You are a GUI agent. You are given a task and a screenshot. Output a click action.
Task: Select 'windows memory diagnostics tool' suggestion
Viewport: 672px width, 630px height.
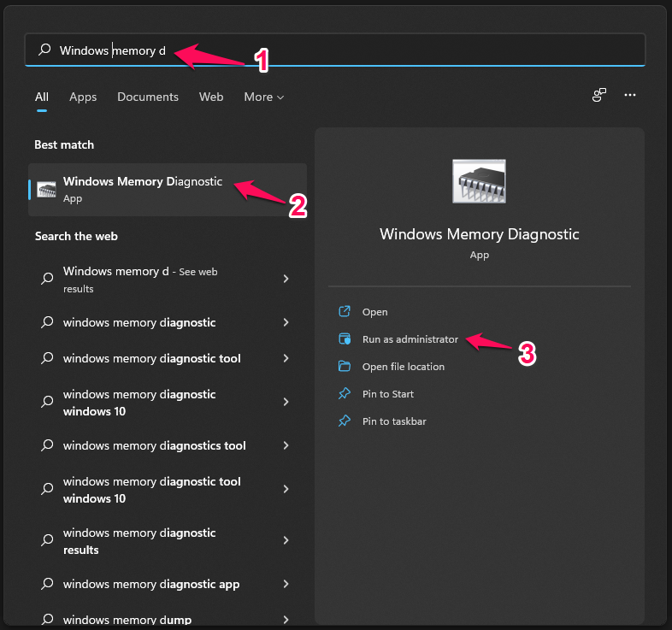pyautogui.click(x=167, y=446)
